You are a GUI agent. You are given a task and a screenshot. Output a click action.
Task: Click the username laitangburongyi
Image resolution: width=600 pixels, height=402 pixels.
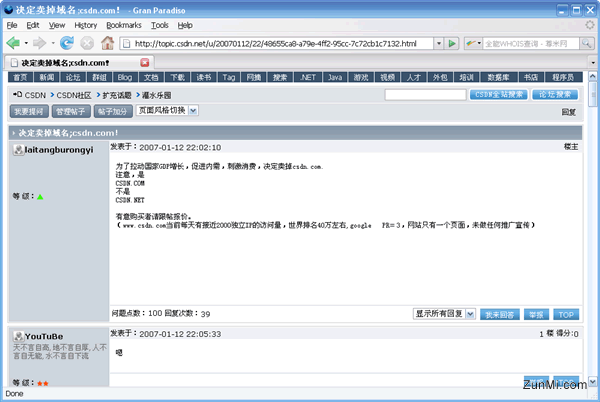(x=59, y=150)
